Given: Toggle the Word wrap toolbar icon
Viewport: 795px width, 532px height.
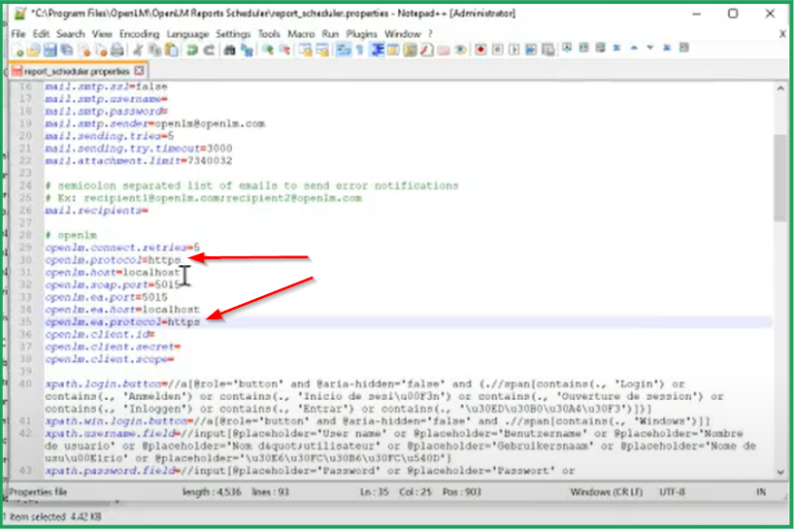Looking at the screenshot, I should coord(343,50).
